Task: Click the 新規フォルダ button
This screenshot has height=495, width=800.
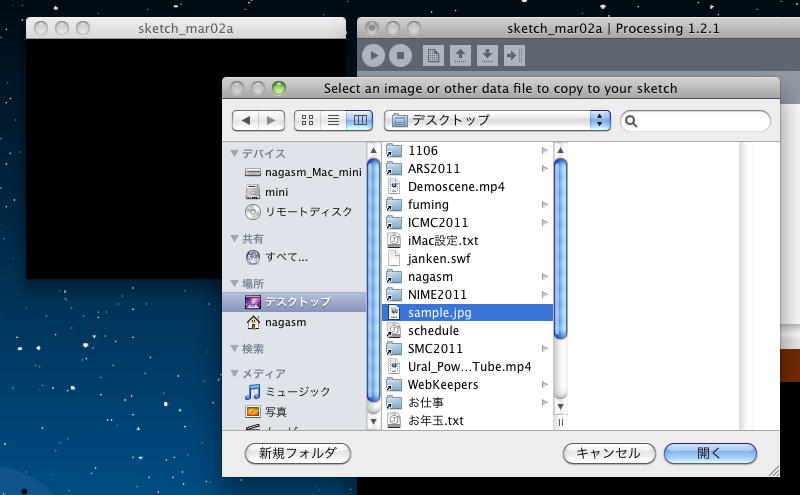Action: (298, 453)
